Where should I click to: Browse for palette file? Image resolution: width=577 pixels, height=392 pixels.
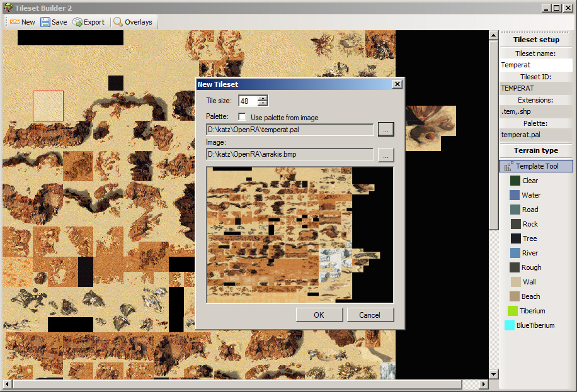[386, 130]
